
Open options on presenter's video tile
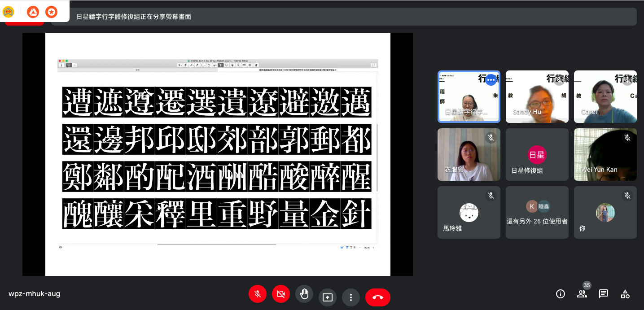coord(491,79)
